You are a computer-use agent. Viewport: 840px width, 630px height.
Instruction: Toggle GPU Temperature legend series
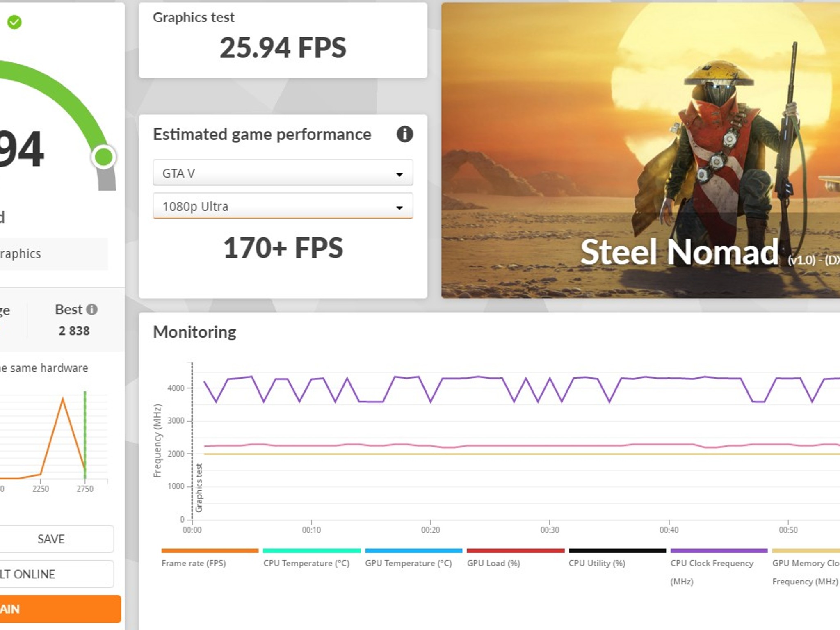coord(413,558)
